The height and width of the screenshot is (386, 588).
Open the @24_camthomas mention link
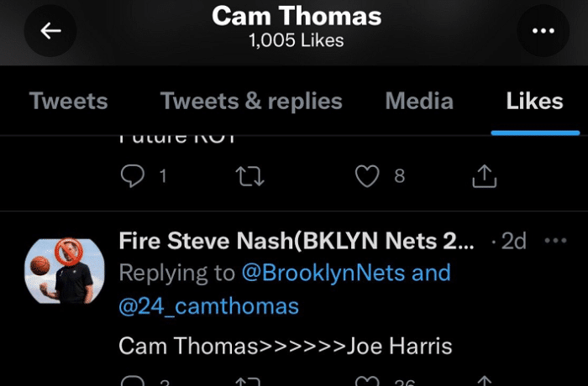(208, 306)
